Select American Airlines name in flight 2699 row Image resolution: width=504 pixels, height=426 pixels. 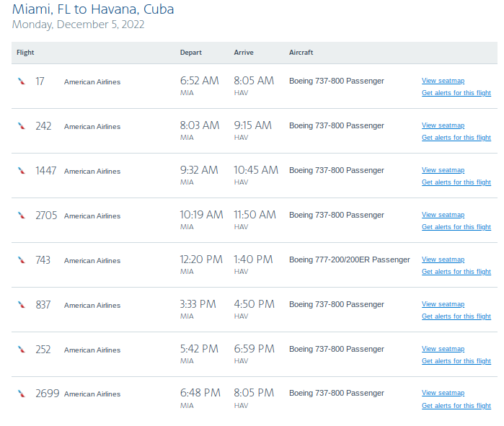(x=92, y=394)
